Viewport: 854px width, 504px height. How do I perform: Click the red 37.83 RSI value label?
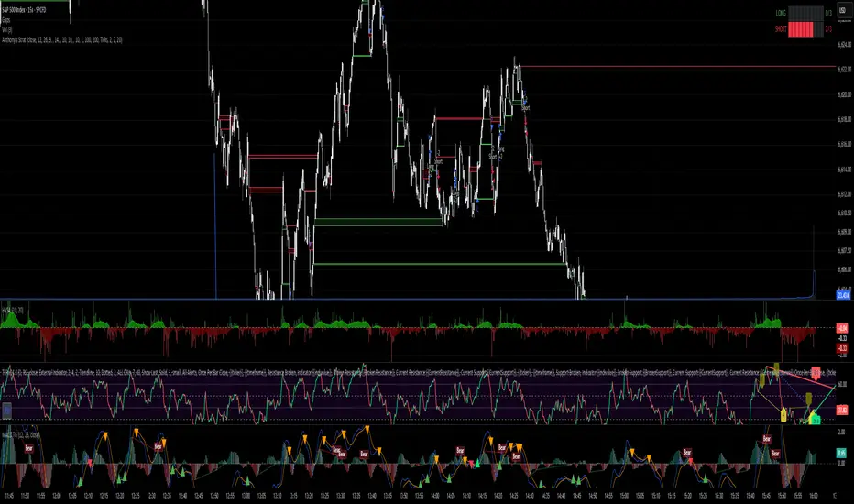[842, 410]
